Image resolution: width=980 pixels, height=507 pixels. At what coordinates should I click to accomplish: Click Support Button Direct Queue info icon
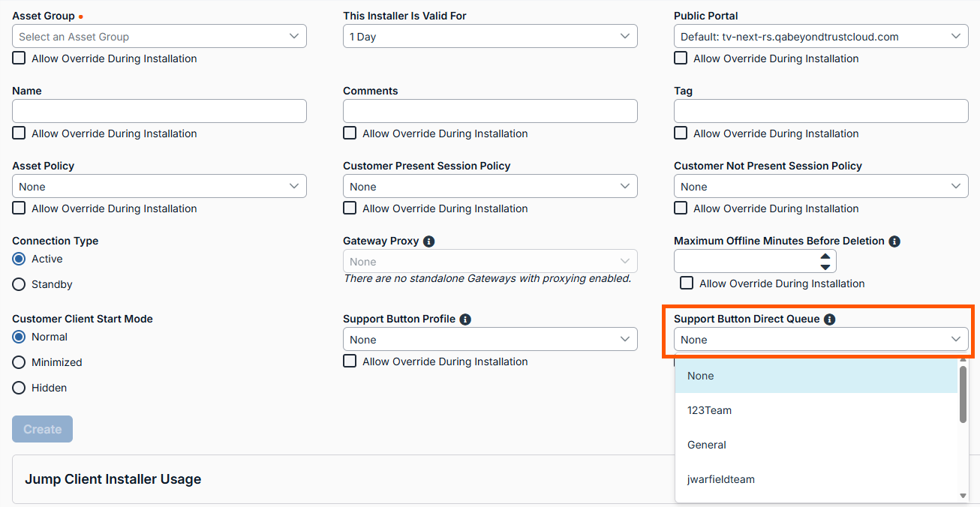pyautogui.click(x=829, y=319)
